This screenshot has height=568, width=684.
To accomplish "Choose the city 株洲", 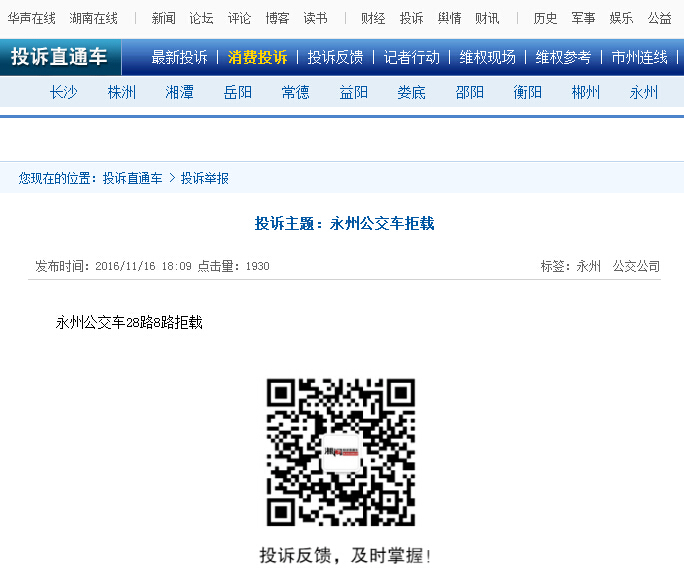I will (x=122, y=92).
